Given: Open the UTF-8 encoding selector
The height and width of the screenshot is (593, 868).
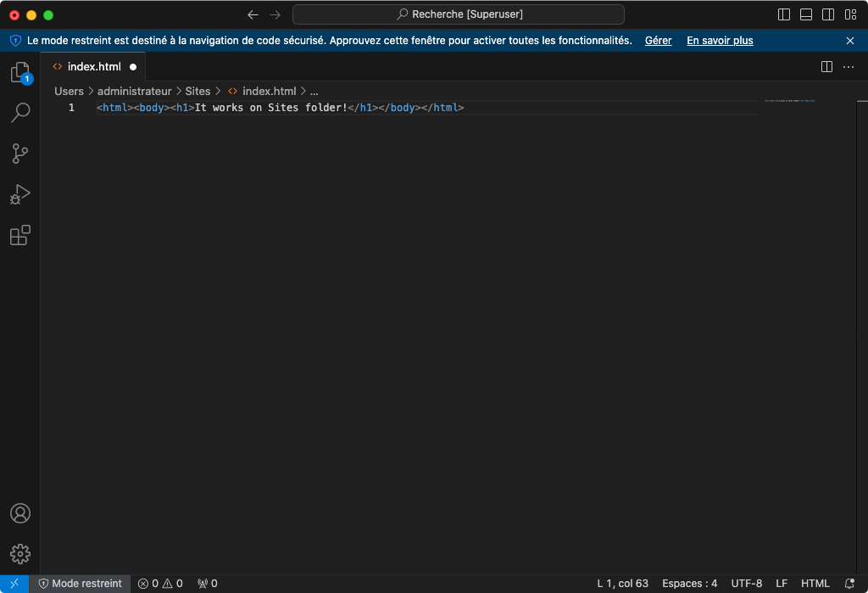Looking at the screenshot, I should point(747,584).
